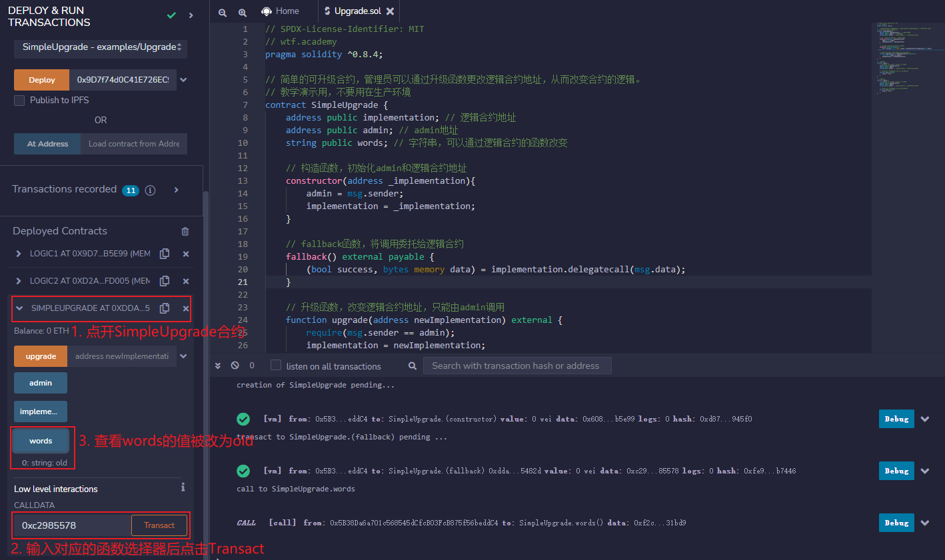
Task: Expand the fallback transaction details
Action: [x=925, y=471]
